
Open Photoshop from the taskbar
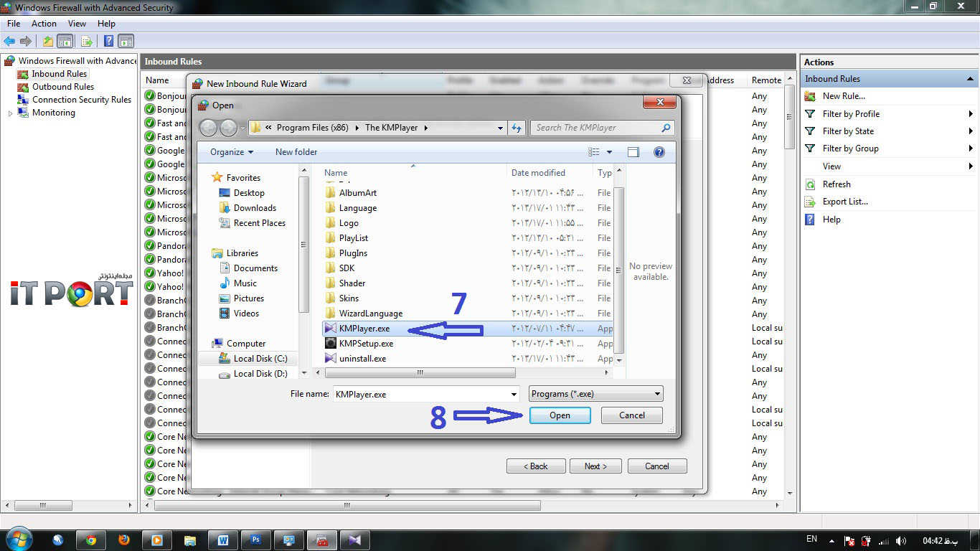[255, 540]
